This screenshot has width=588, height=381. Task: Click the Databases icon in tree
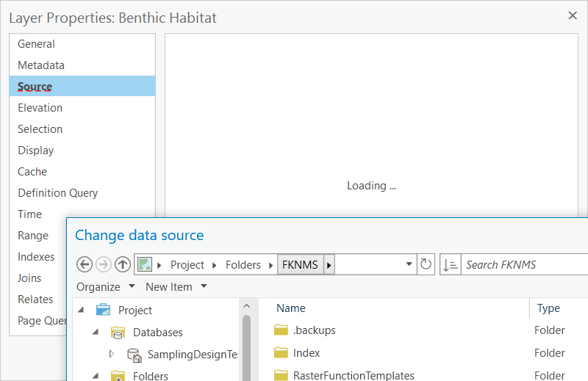pyautogui.click(x=118, y=333)
